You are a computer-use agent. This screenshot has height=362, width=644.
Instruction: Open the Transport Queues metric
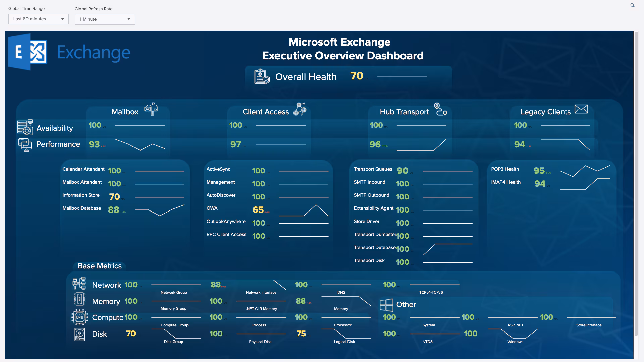point(373,169)
